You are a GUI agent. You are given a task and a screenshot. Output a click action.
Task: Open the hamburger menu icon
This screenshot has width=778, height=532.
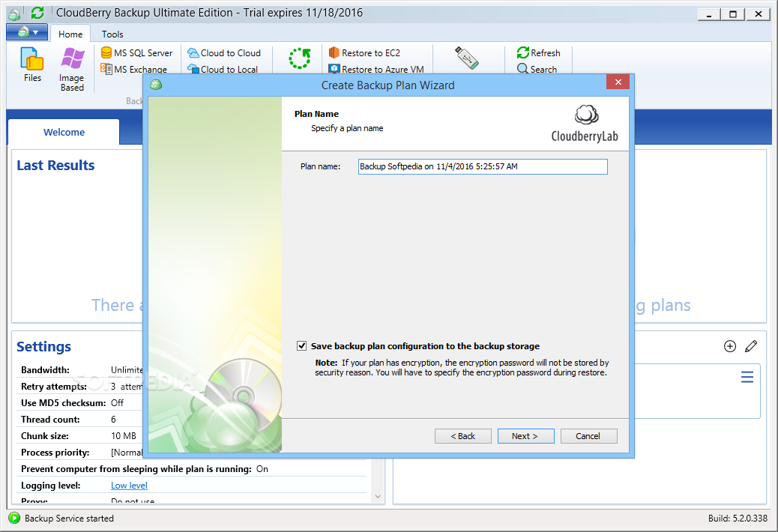[x=747, y=378]
